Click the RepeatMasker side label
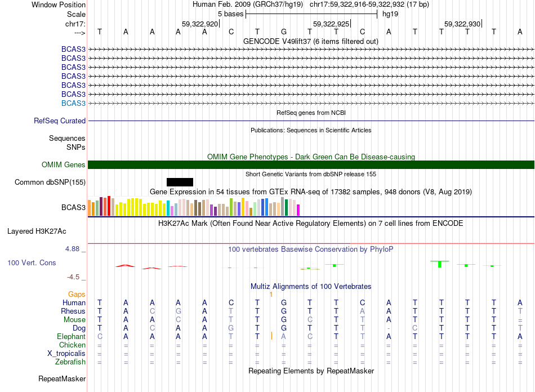Viewport: 535px width, 392px height. 62,378
